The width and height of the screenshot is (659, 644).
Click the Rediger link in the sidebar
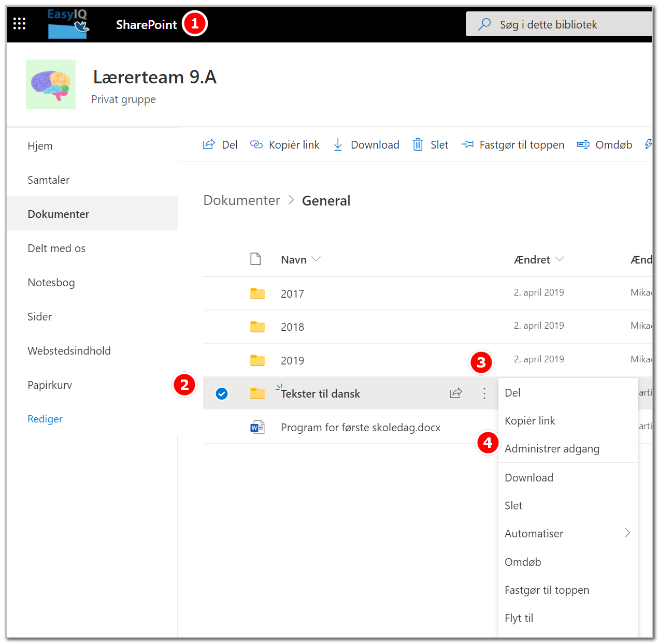[x=45, y=419]
